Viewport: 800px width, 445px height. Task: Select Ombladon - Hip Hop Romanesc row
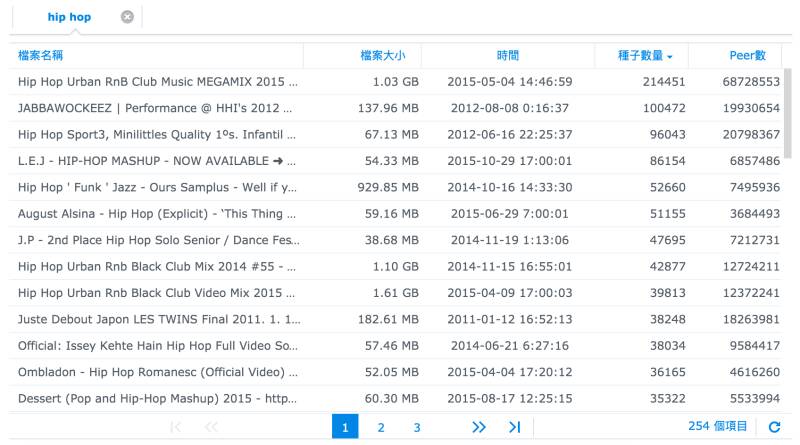click(395, 372)
